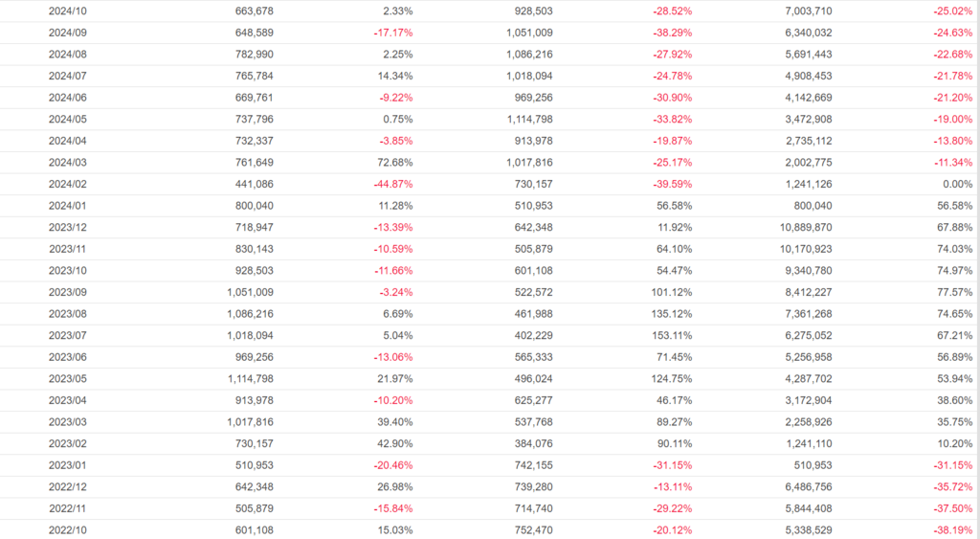980x539 pixels.
Task: Click the 2022/12 row date
Action: click(68, 488)
